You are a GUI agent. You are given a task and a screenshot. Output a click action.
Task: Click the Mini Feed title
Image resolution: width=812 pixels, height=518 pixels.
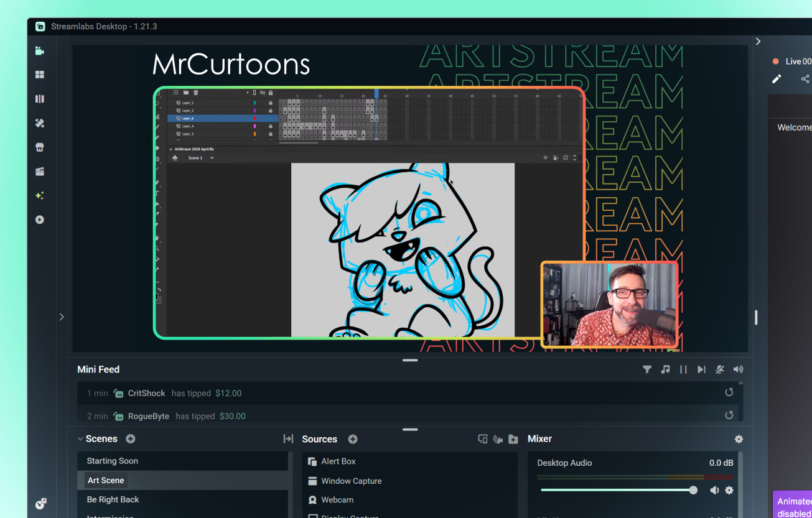click(x=98, y=369)
